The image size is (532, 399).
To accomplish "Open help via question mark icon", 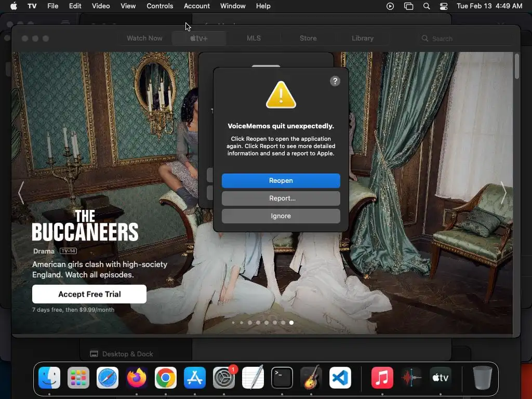I will click(x=335, y=81).
